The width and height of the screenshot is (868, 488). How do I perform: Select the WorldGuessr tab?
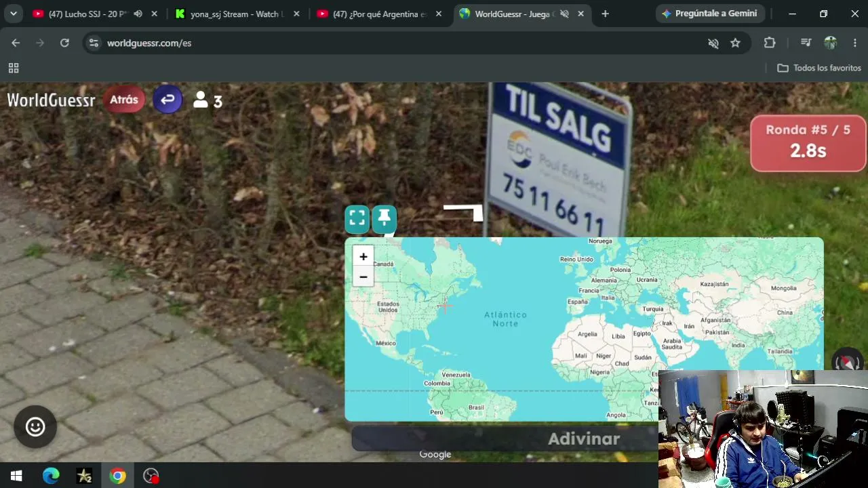click(x=514, y=14)
